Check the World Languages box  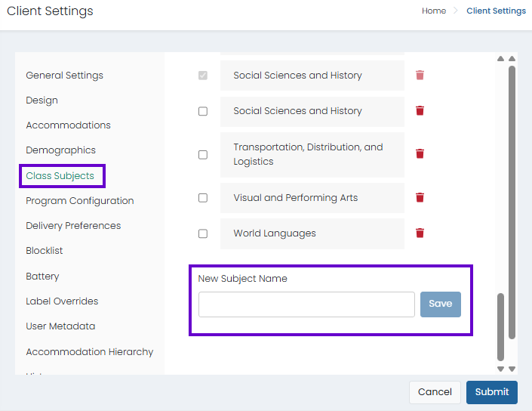tap(203, 233)
